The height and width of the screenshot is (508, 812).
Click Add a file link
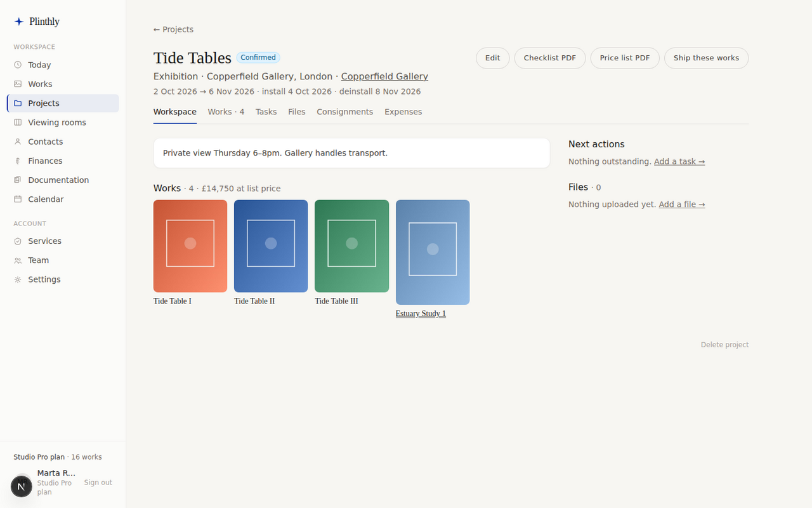click(x=682, y=204)
